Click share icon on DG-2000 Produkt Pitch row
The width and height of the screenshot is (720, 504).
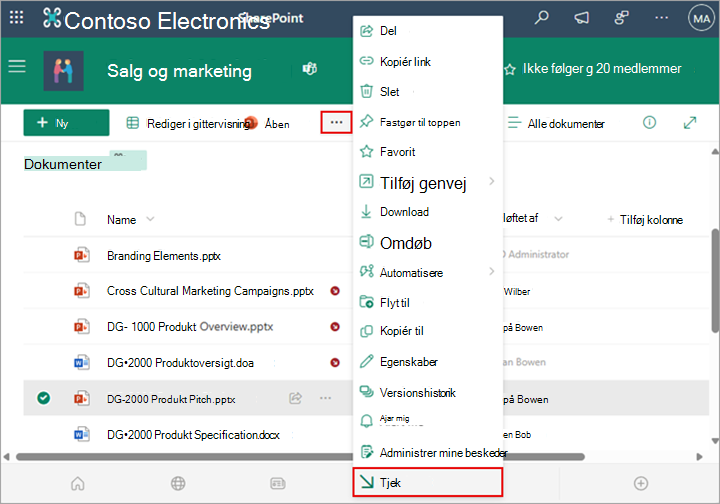tap(296, 398)
